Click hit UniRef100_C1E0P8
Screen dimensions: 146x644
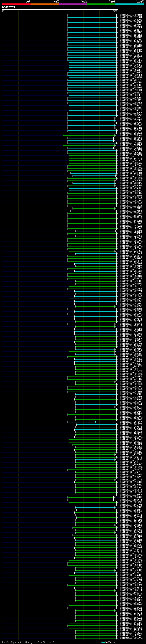tap(131, 175)
